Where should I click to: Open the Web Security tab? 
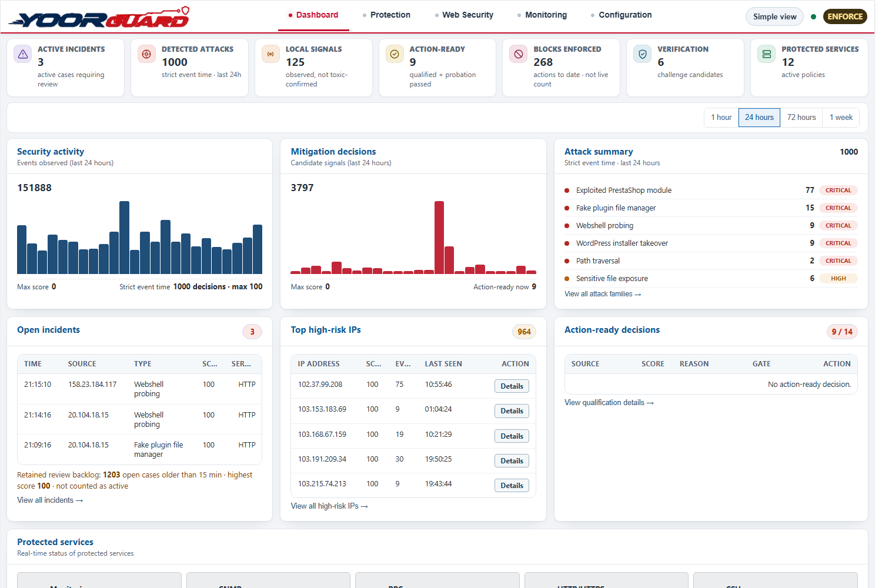[x=464, y=15]
